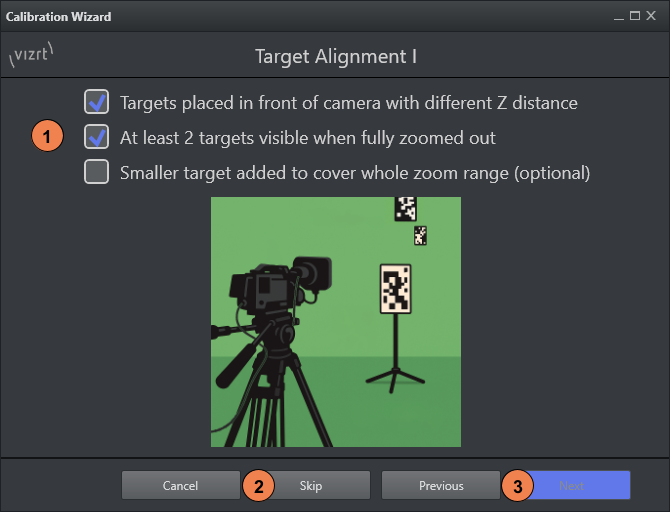Minimize the Calibration Wizard window
670x512 pixels.
621,17
